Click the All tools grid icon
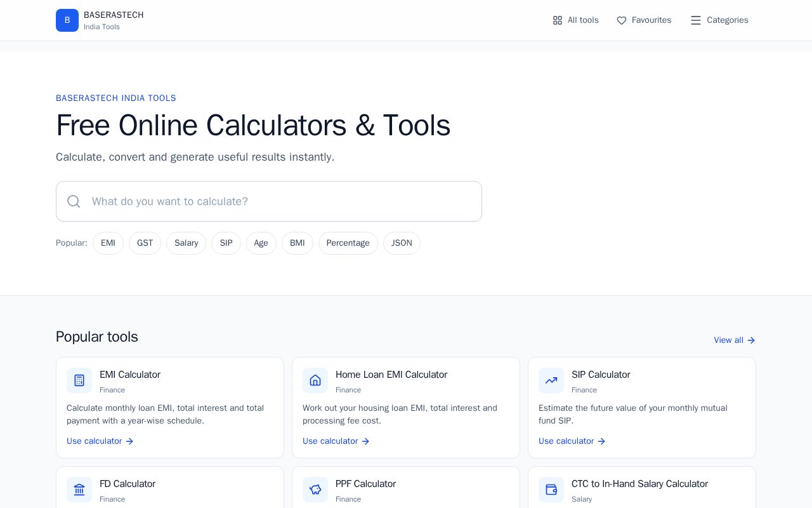This screenshot has height=508, width=812. 558,20
